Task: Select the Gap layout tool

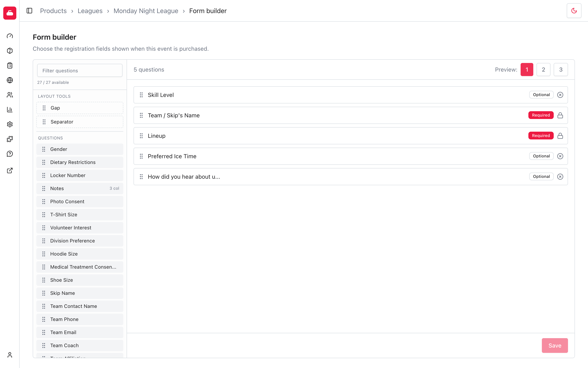Action: point(80,108)
